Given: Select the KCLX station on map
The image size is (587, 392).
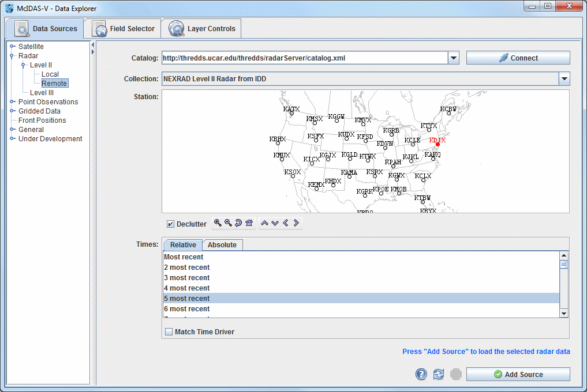Looking at the screenshot, I should (x=424, y=180).
